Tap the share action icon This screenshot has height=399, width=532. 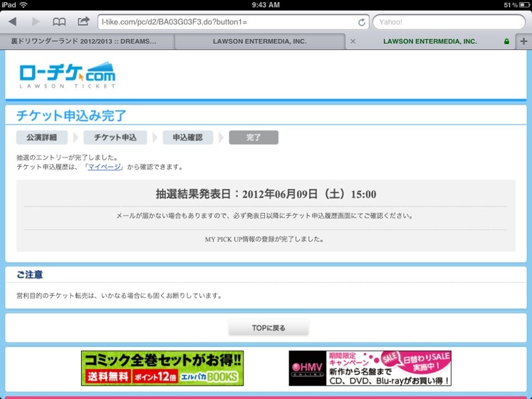tap(83, 22)
